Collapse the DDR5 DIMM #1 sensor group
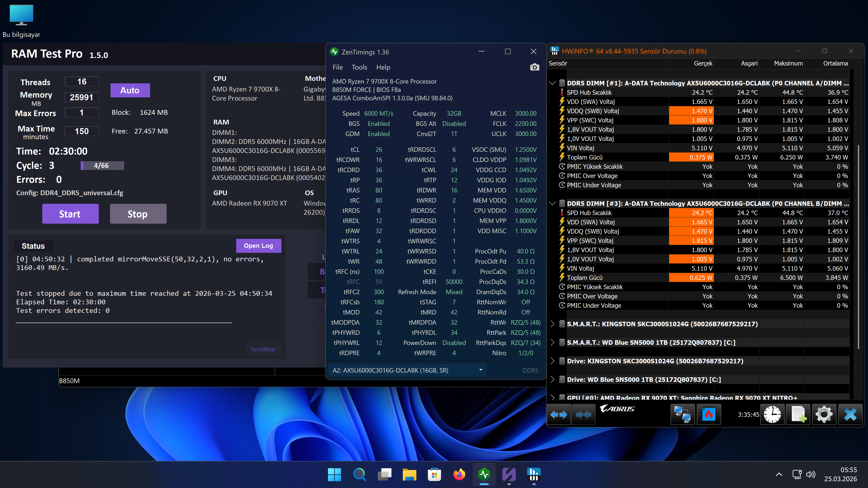The image size is (868, 488). [x=552, y=83]
